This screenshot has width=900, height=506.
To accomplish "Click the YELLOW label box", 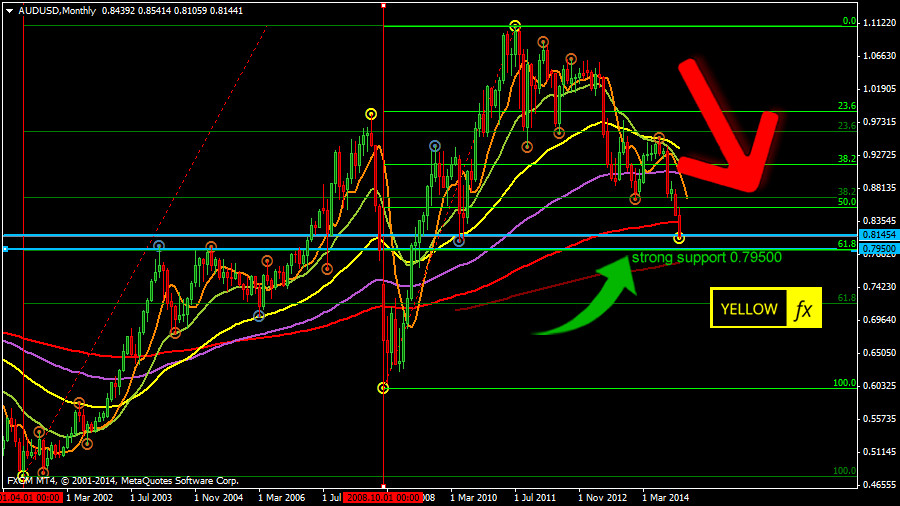I will (x=748, y=310).
